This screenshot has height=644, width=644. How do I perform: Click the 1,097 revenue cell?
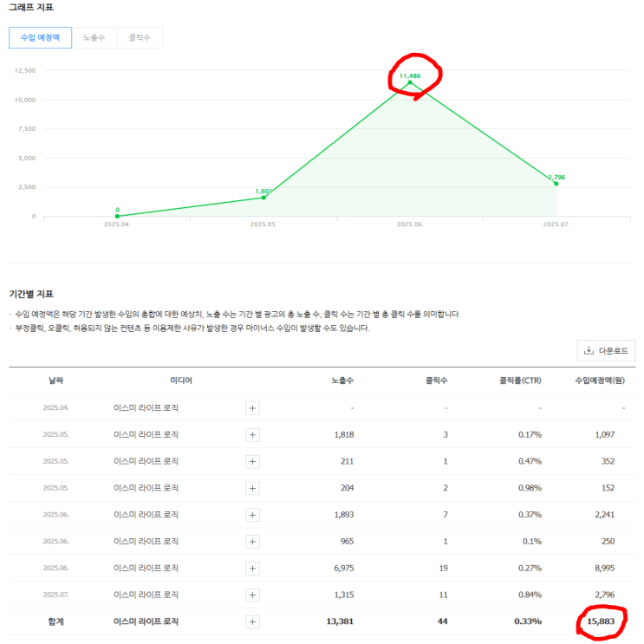click(x=605, y=434)
